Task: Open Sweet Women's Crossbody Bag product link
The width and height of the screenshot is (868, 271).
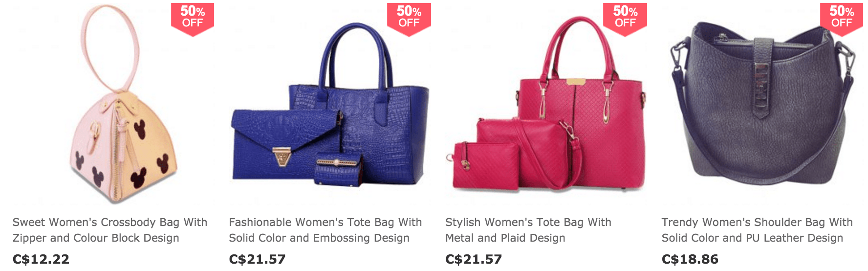Action: coord(110,230)
